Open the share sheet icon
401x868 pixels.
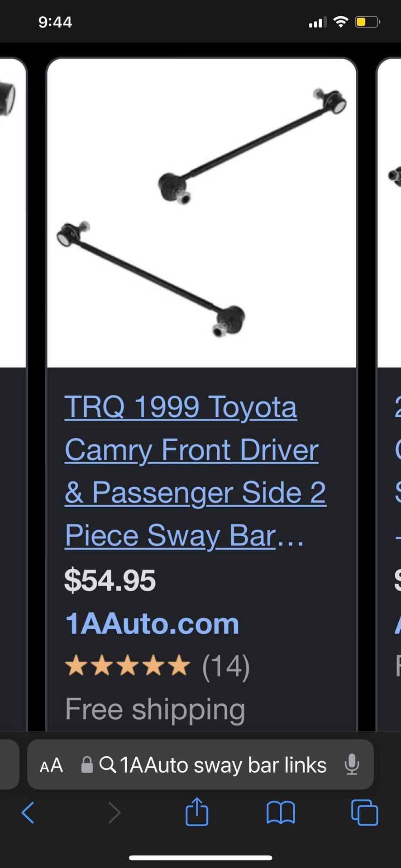click(197, 811)
